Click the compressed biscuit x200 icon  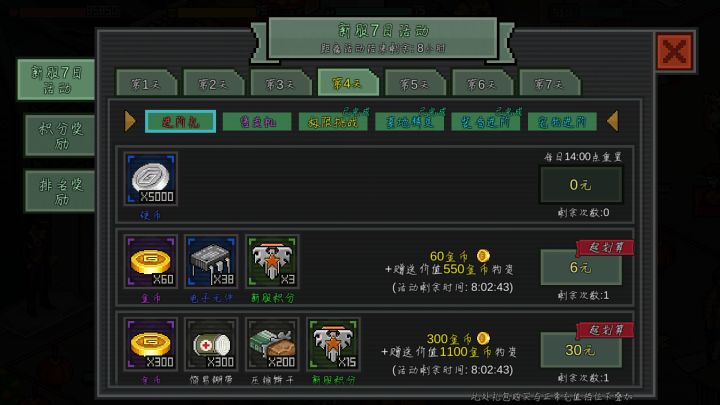(272, 344)
